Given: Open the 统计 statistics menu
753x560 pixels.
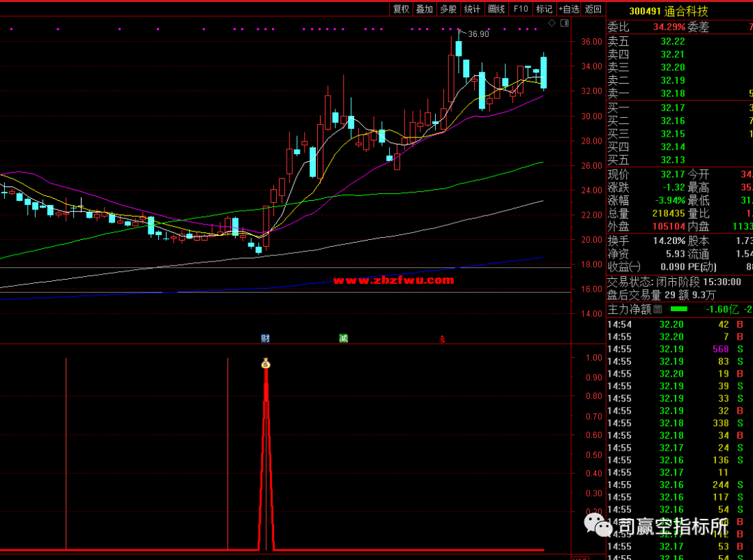Looking at the screenshot, I should tap(473, 9).
